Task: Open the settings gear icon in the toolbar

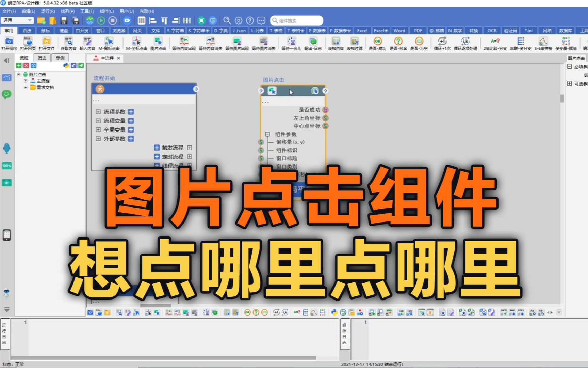Action: (x=238, y=20)
